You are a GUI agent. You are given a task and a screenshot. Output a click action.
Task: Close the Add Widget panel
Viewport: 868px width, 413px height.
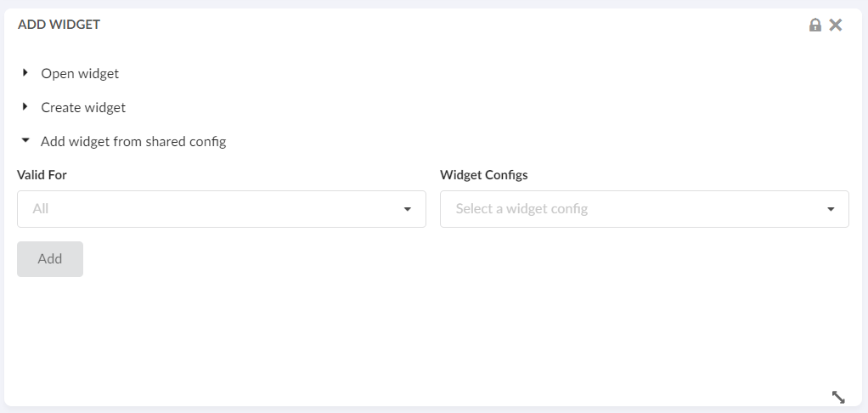(836, 25)
